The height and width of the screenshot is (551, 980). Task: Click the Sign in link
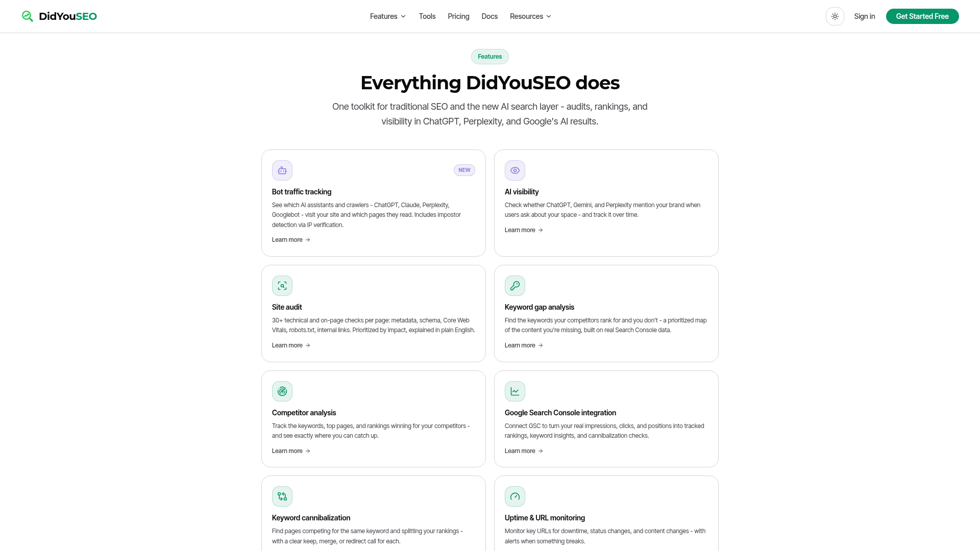[865, 16]
